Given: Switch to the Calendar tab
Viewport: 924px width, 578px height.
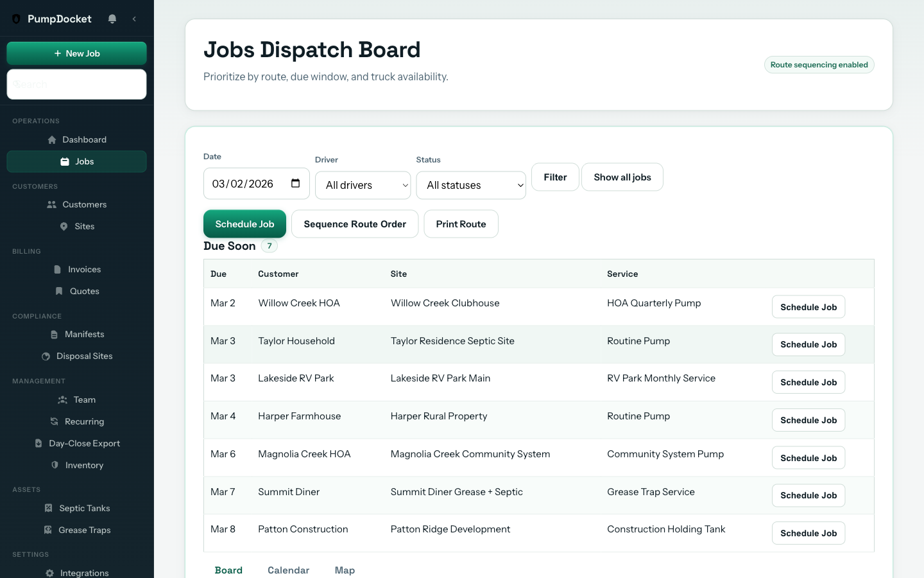Looking at the screenshot, I should (288, 570).
